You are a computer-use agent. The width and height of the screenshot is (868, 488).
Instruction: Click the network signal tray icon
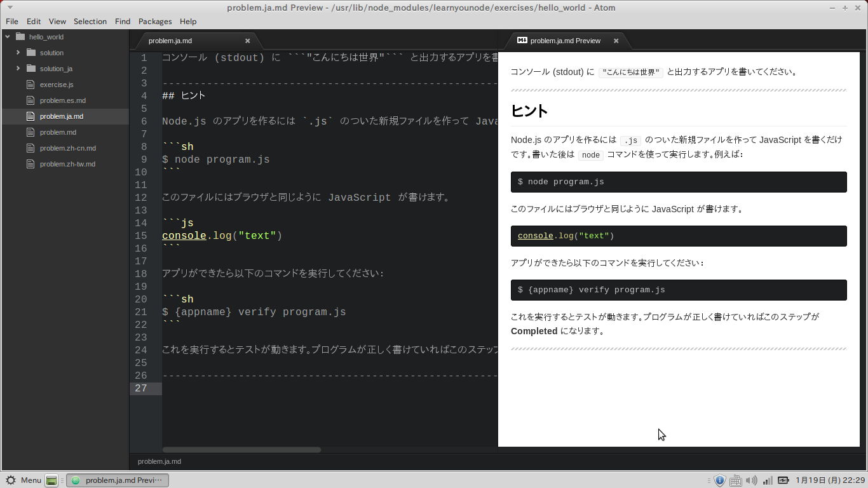pyautogui.click(x=768, y=480)
